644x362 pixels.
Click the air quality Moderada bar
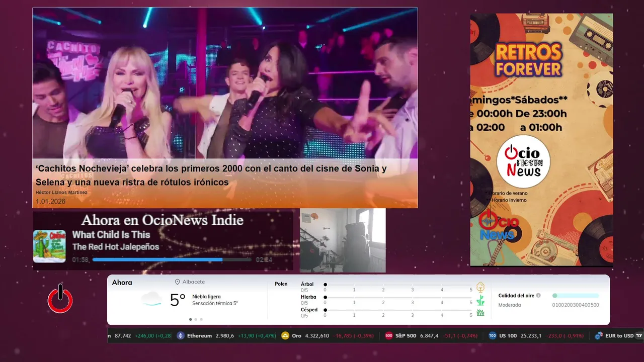[576, 296]
